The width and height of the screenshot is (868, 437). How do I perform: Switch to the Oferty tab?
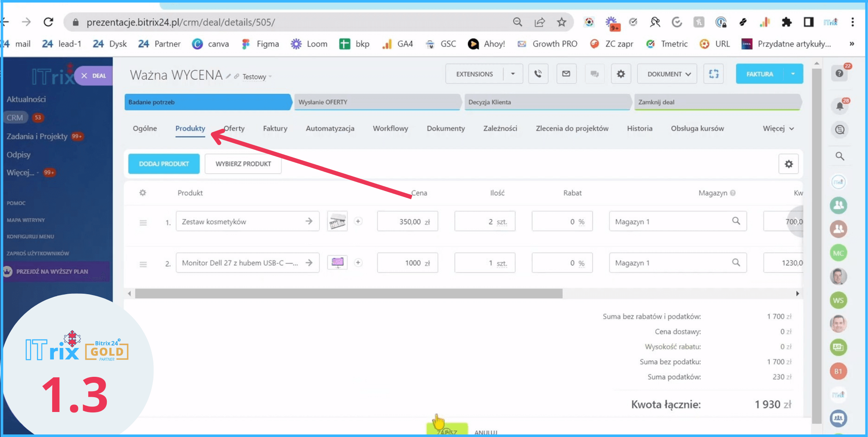(x=234, y=128)
